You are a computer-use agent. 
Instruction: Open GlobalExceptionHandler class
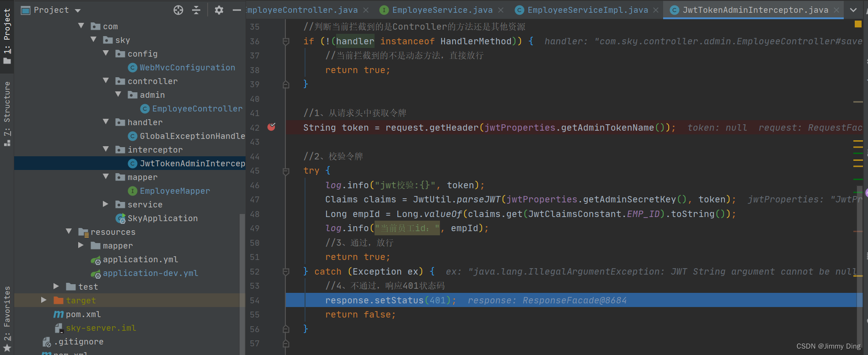pos(192,136)
